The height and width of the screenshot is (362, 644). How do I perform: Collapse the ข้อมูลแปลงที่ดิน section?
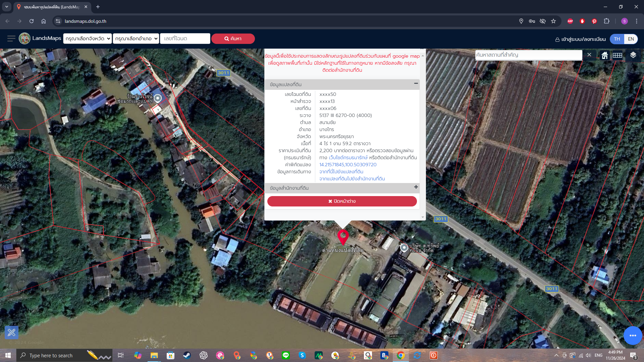click(416, 83)
